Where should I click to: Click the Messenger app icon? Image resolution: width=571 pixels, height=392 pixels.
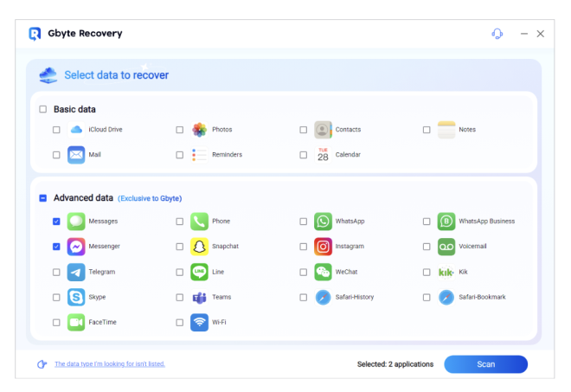coord(76,247)
